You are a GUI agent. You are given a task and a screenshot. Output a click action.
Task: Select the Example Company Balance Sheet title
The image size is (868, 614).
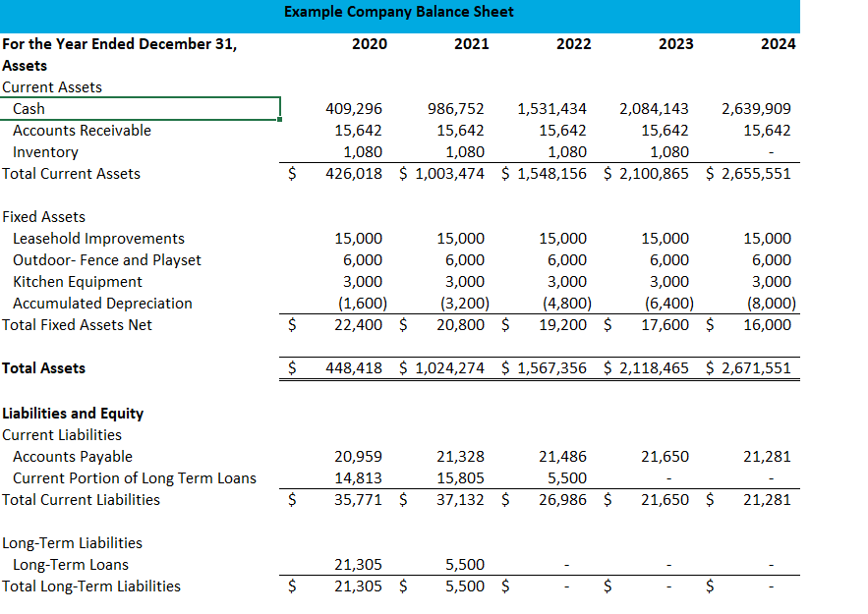(x=398, y=12)
